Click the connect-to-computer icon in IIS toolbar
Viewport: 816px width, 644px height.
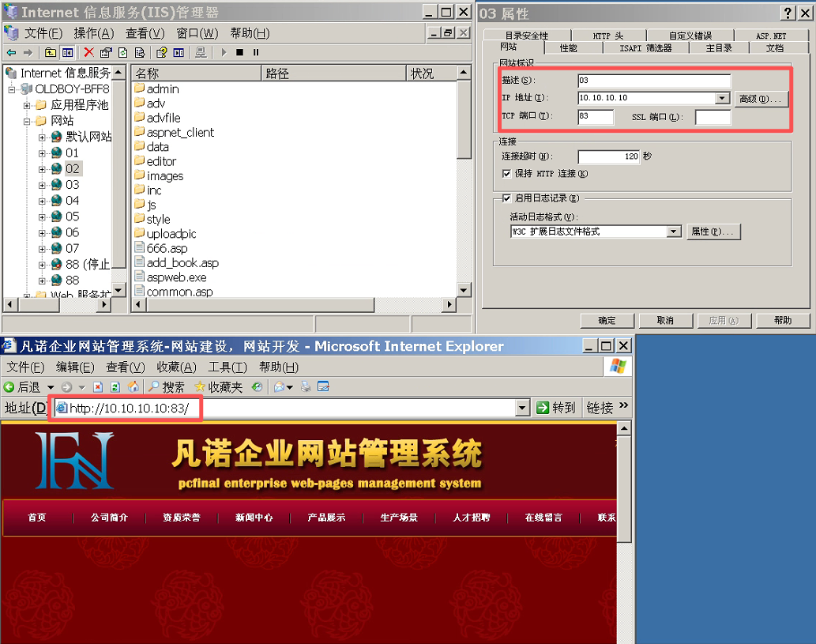point(201,53)
